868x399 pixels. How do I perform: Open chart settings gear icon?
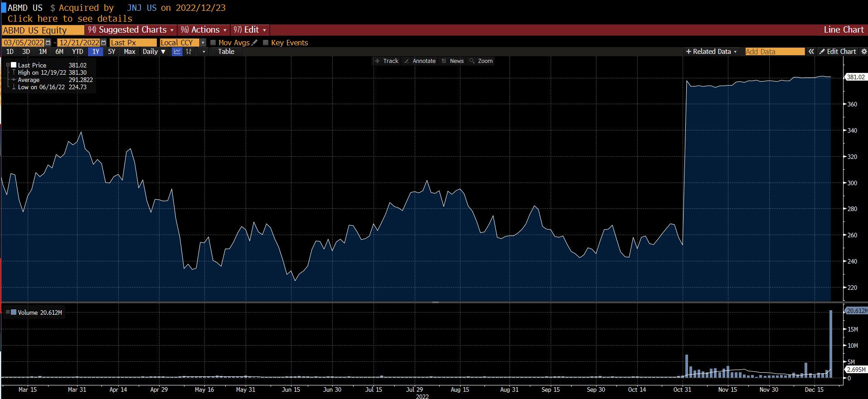(863, 52)
